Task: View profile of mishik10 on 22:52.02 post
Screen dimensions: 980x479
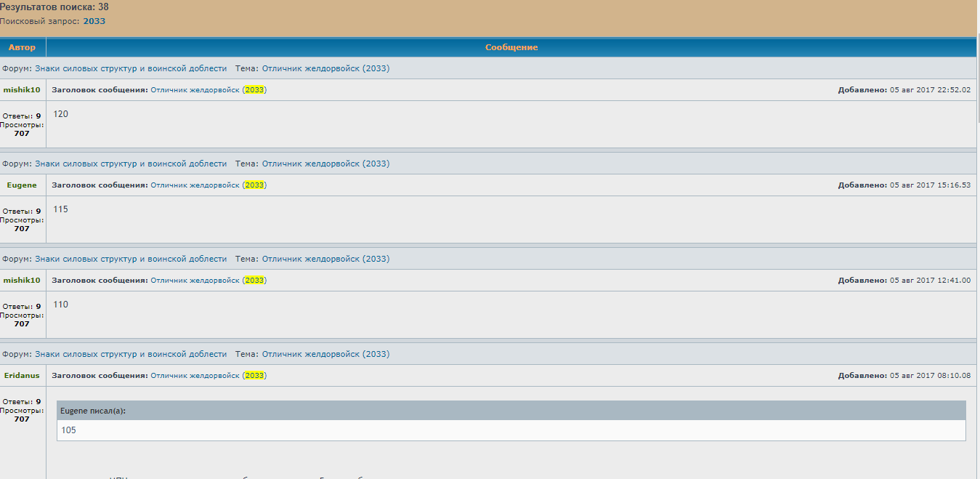Action: (x=22, y=90)
